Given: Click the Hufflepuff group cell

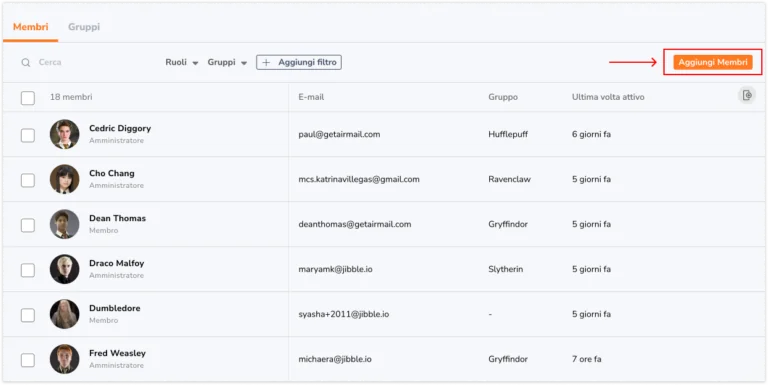Looking at the screenshot, I should (x=508, y=134).
